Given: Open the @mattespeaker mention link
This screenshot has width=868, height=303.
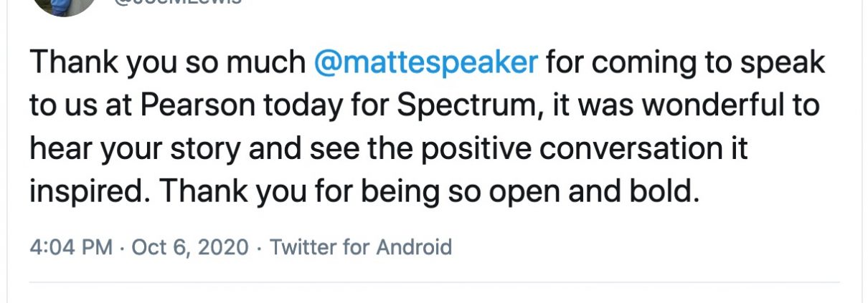Looking at the screenshot, I should (426, 63).
